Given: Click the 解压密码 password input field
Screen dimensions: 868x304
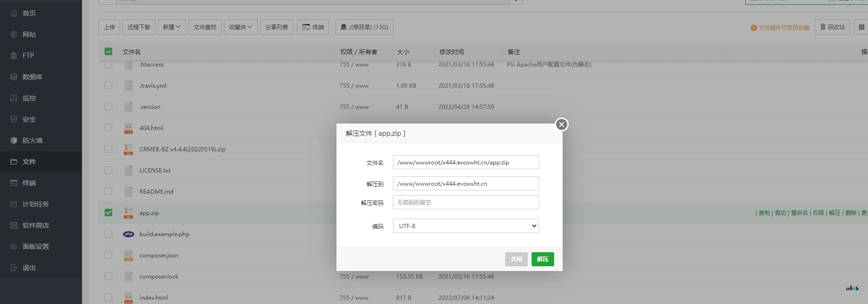Looking at the screenshot, I should pos(466,202).
